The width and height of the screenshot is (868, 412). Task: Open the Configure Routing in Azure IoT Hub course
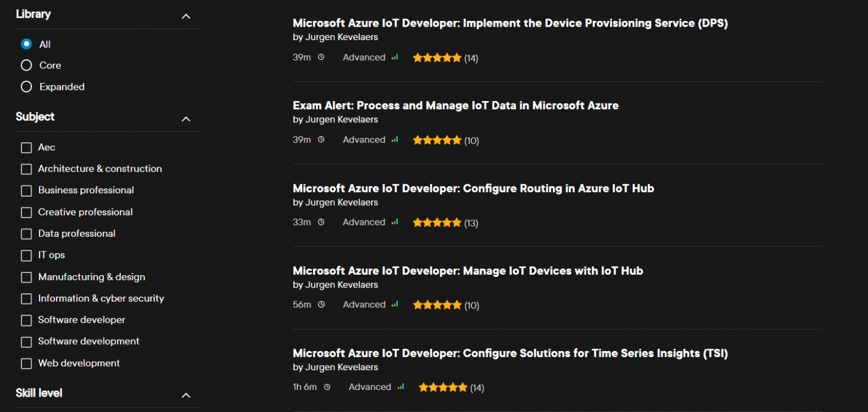pyautogui.click(x=473, y=188)
